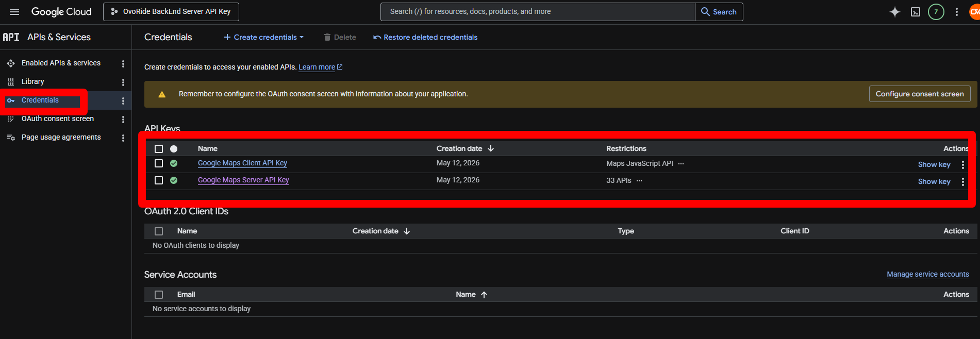Activate Cloud Shell terminal icon
Viewport: 980px width, 339px height.
[916, 12]
